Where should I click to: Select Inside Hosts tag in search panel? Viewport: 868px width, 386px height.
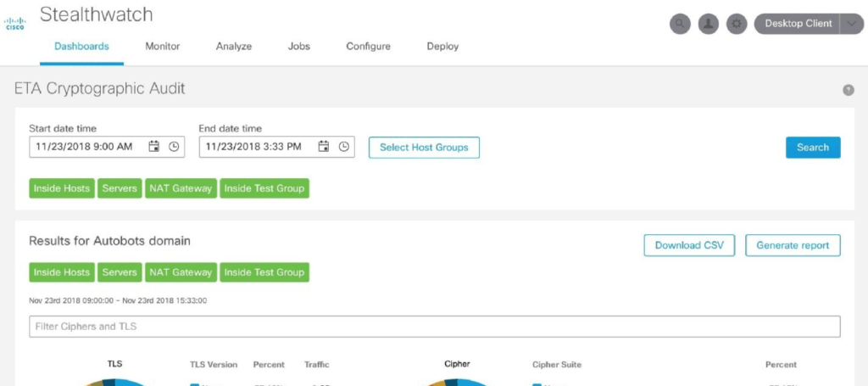coord(61,188)
